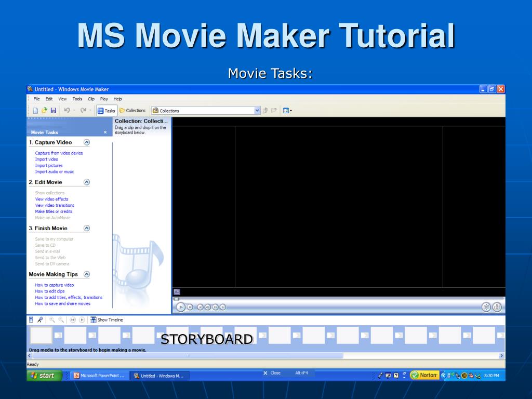Image resolution: width=532 pixels, height=399 pixels.
Task: Click the Show Timeline button
Action: pyautogui.click(x=107, y=320)
